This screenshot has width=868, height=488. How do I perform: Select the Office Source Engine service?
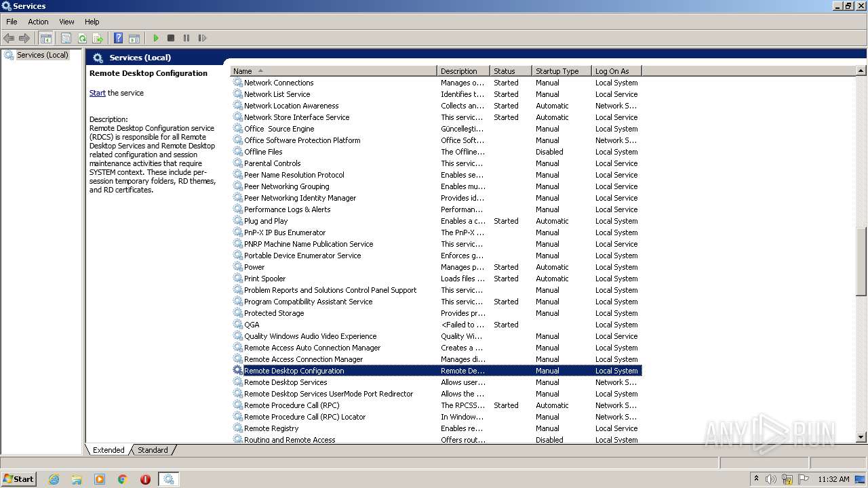[436, 129]
